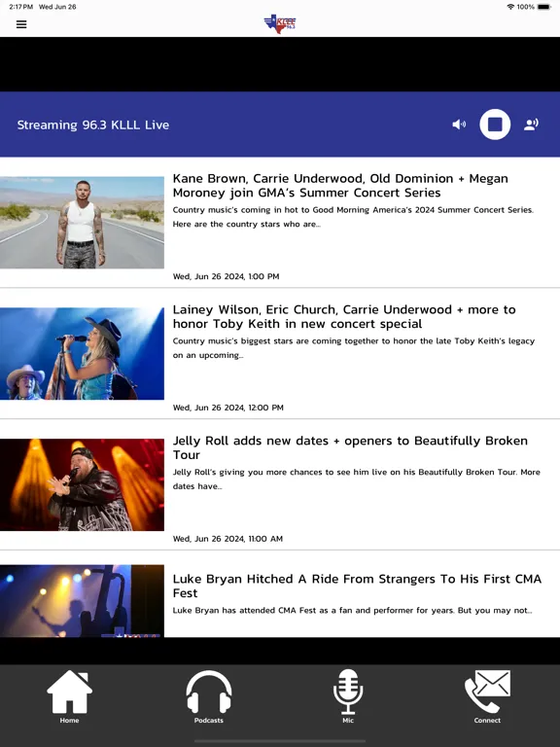Open the voice talk-back person icon
Viewport: 560px width, 747px height.
pyautogui.click(x=531, y=124)
